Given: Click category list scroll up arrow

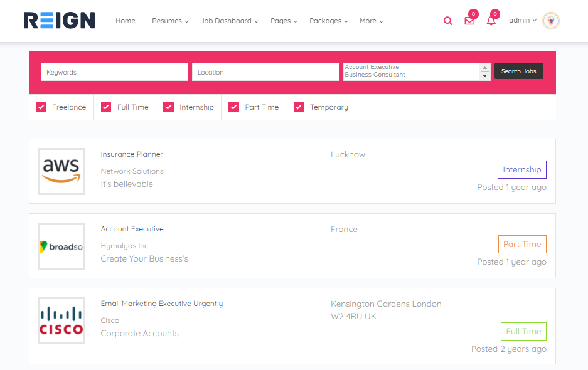Looking at the screenshot, I should click(484, 68).
